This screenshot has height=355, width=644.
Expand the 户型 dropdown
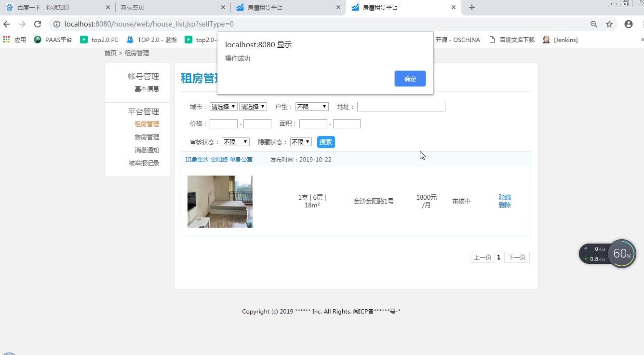click(312, 107)
